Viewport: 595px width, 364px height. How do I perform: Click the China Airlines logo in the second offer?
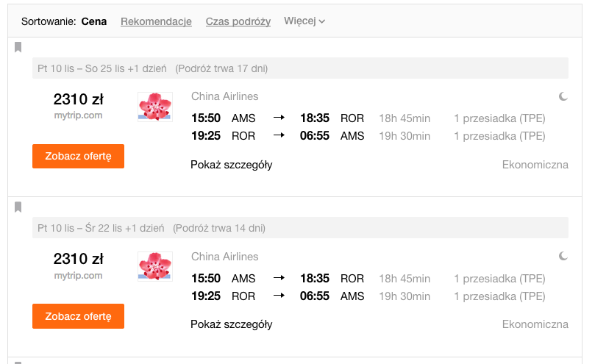click(x=155, y=266)
